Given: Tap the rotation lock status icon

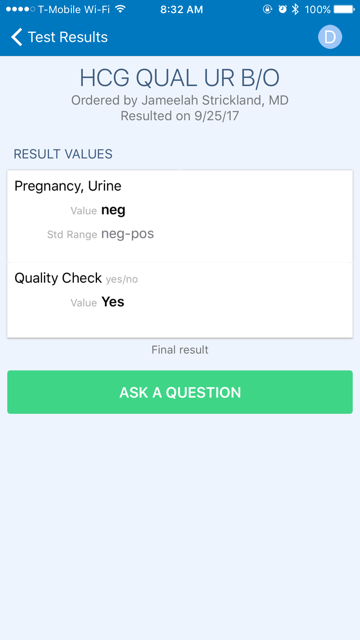Looking at the screenshot, I should (267, 9).
